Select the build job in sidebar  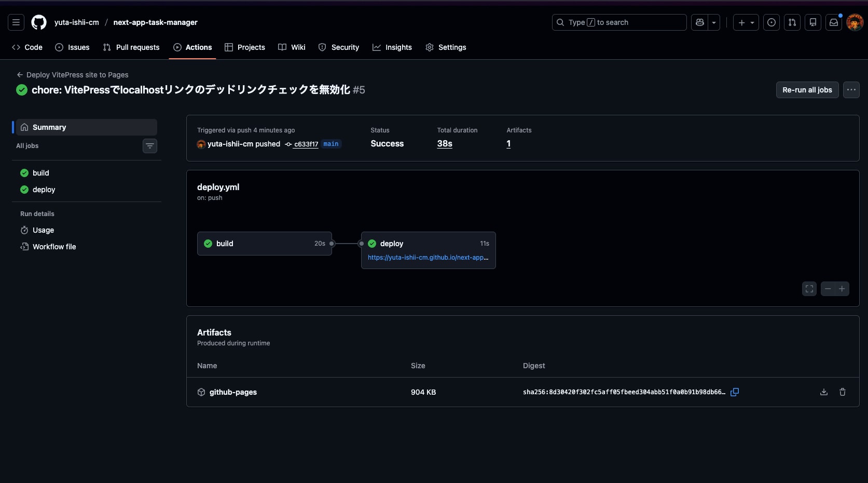pos(40,173)
